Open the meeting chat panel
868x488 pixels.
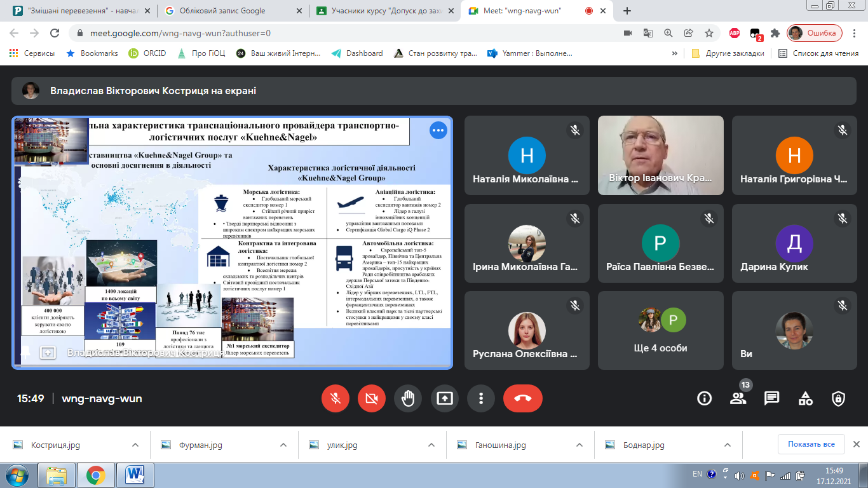tap(771, 398)
